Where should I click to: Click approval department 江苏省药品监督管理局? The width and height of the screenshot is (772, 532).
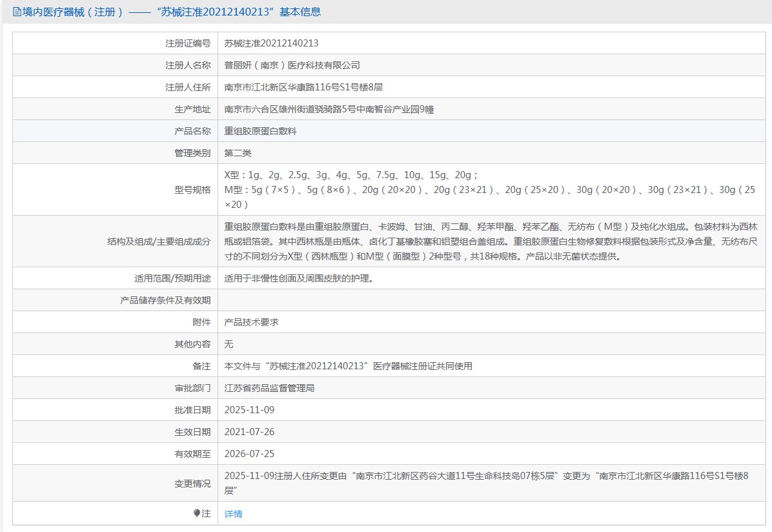click(269, 388)
